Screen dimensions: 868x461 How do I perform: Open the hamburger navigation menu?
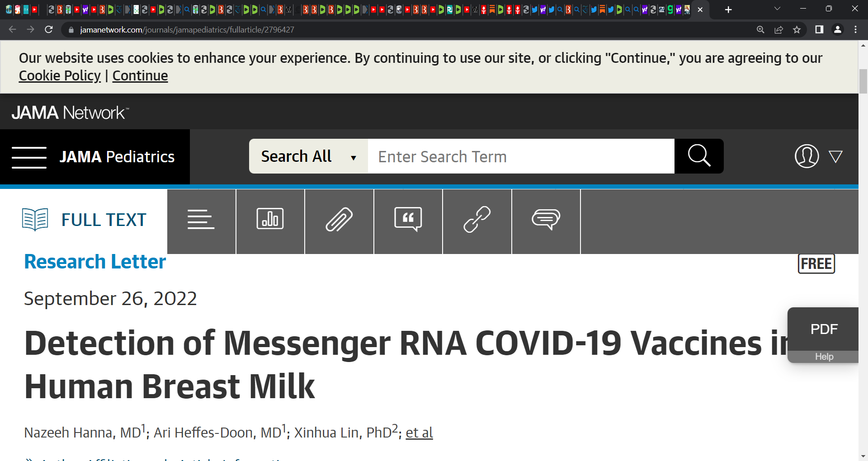29,157
